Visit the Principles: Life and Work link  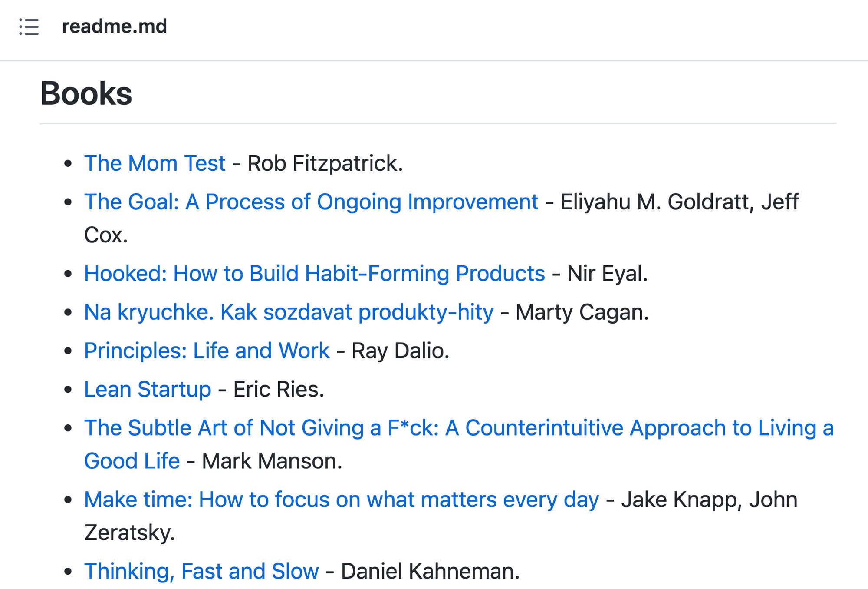(207, 351)
